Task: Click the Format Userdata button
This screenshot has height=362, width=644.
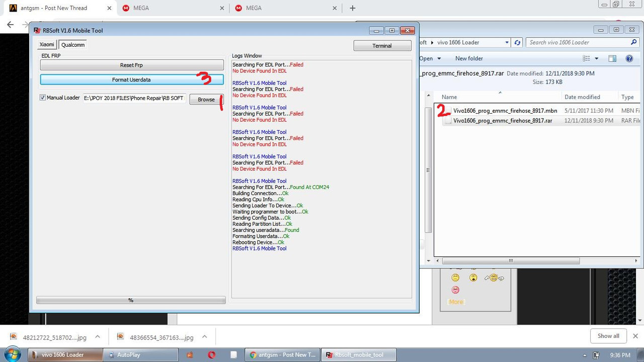Action: [x=132, y=79]
